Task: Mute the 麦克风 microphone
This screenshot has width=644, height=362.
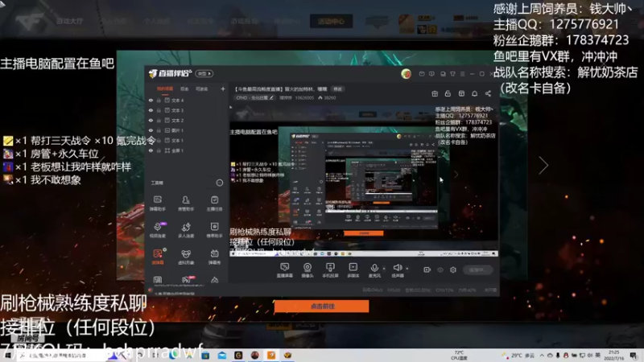Action: coord(374,270)
